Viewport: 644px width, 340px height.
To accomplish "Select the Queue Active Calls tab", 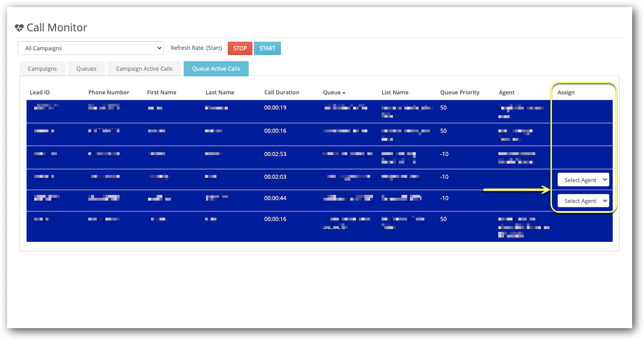I will click(216, 68).
